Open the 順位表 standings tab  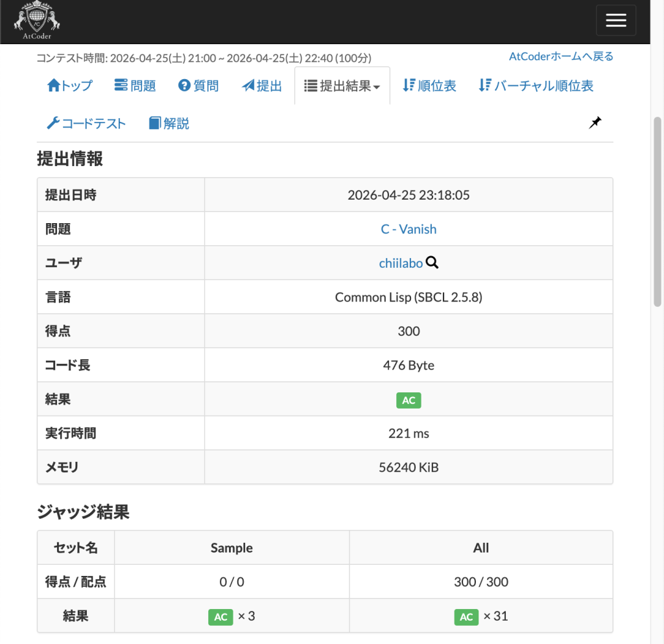point(429,86)
